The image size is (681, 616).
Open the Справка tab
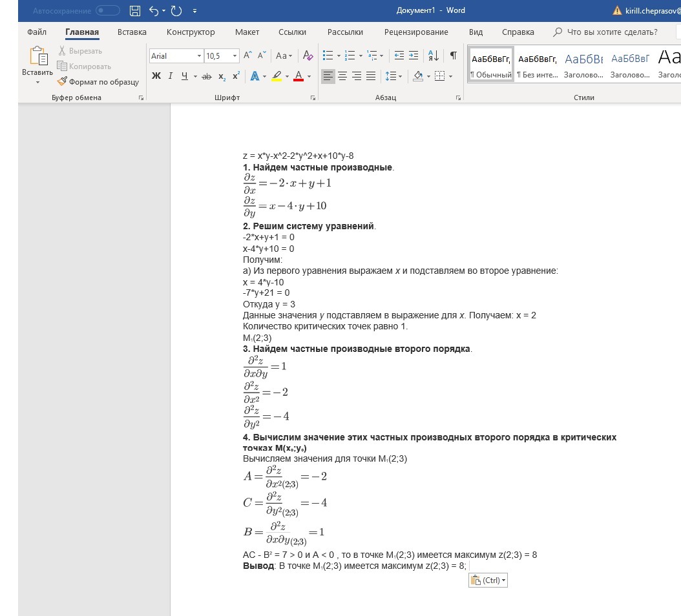point(518,32)
